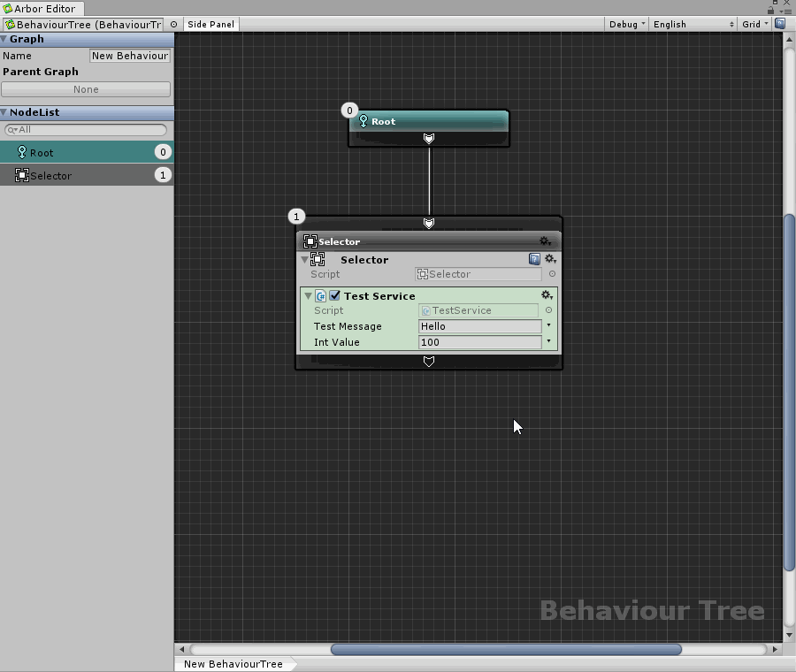Image resolution: width=796 pixels, height=672 pixels.
Task: Open the Grid dropdown menu
Action: point(754,24)
